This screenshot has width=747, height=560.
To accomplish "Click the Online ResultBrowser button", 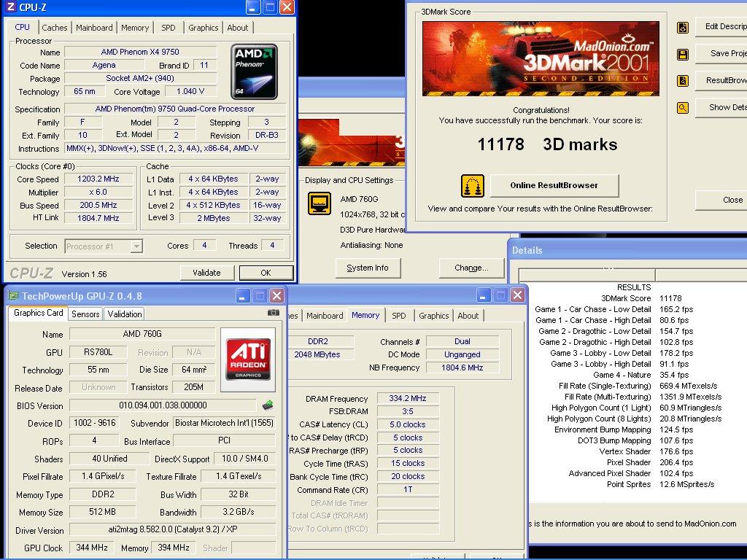I will pyautogui.click(x=554, y=185).
